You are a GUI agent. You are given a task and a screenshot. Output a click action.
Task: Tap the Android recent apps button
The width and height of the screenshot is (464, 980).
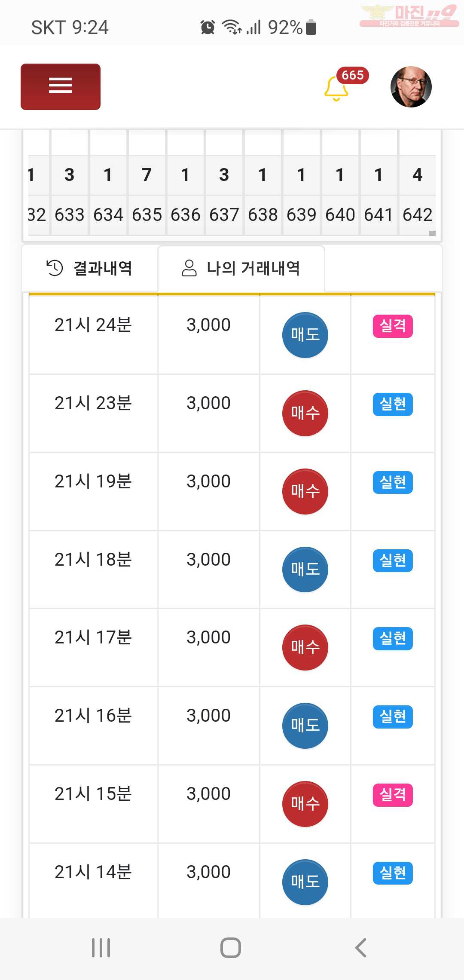coord(101,947)
